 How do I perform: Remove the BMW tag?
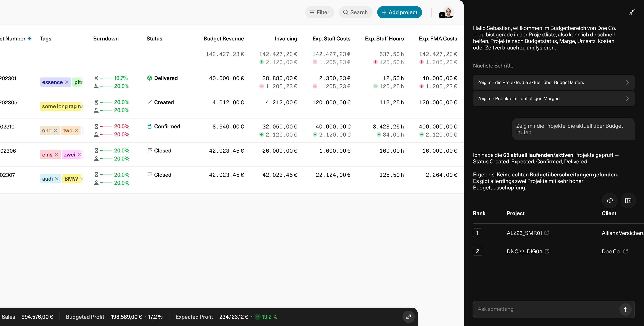coord(81,179)
